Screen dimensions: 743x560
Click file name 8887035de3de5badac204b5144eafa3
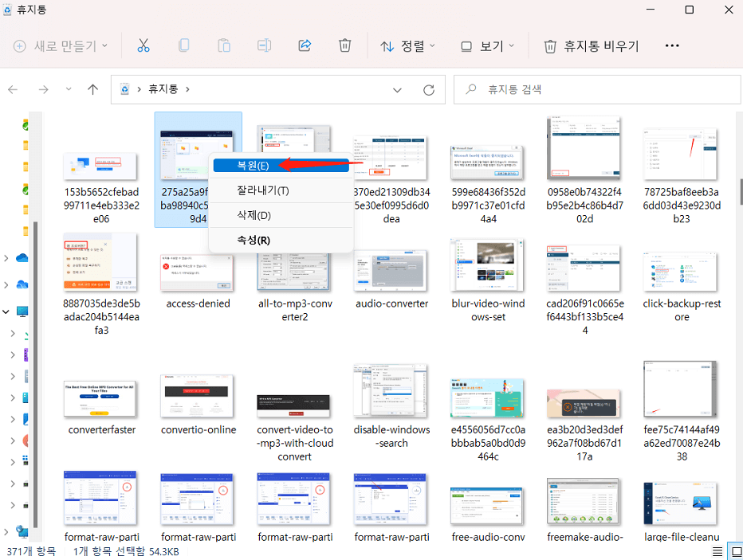[x=101, y=317]
